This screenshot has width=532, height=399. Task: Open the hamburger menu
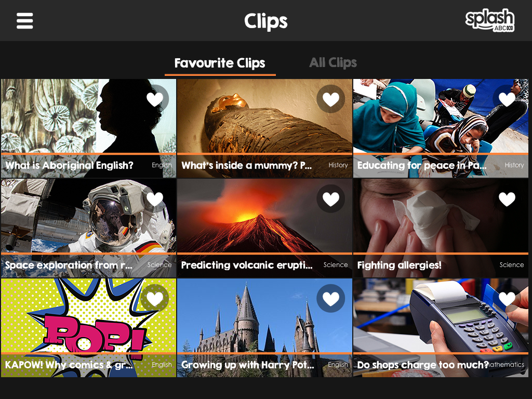(25, 21)
